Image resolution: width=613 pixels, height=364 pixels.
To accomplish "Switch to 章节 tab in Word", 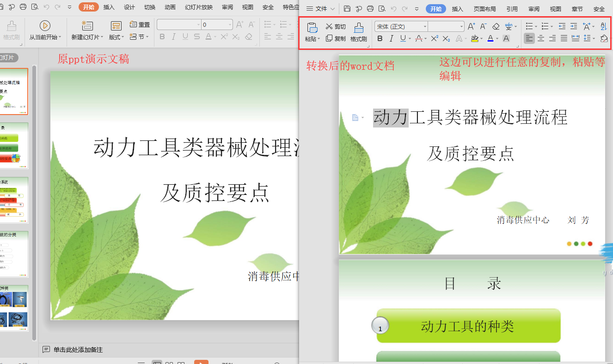I will pos(577,9).
